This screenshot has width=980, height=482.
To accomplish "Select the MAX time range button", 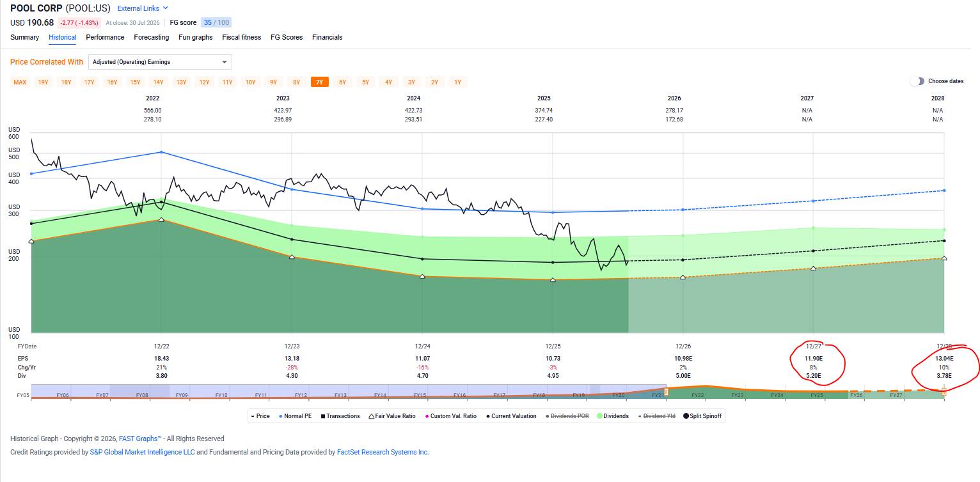I will tap(20, 82).
